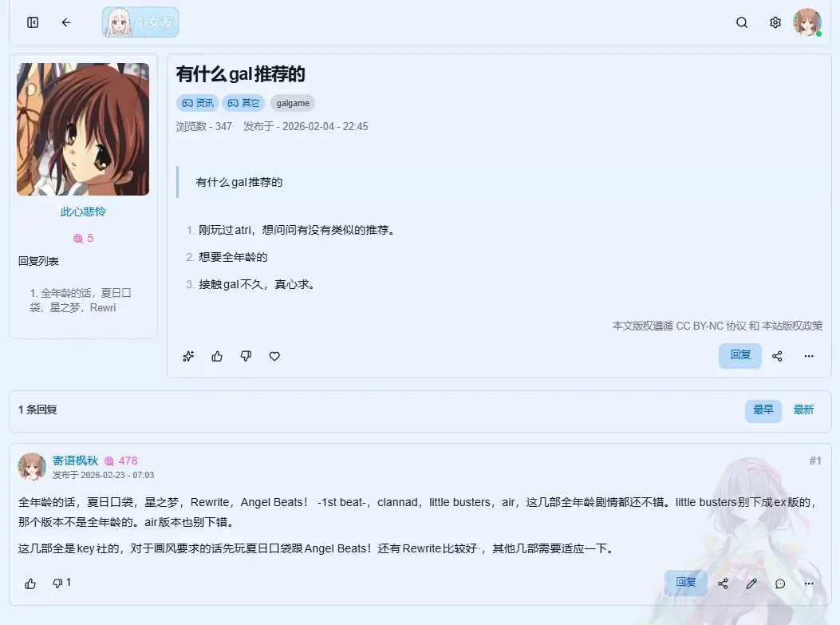The image size is (840, 625).
Task: Click the blue 回复 button on main post
Action: (x=739, y=355)
